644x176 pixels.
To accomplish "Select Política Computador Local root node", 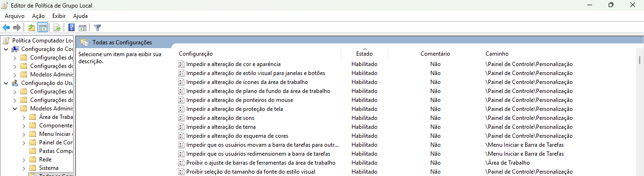I will pyautogui.click(x=42, y=41).
